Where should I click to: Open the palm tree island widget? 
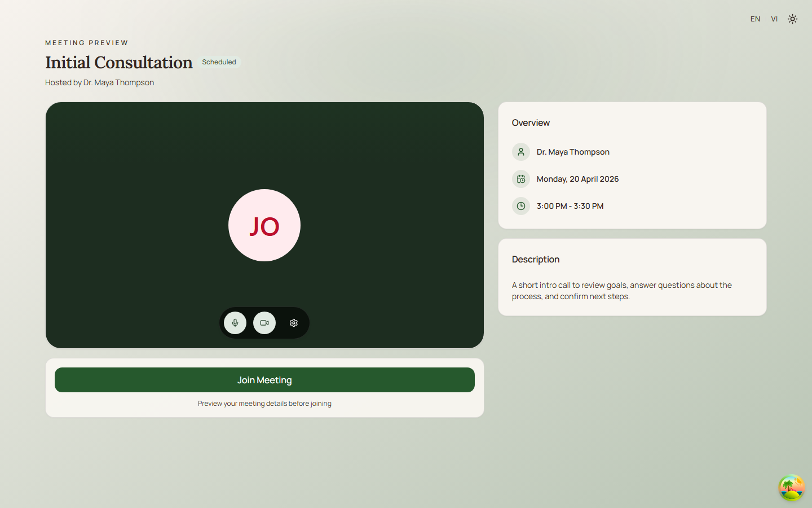point(791,487)
